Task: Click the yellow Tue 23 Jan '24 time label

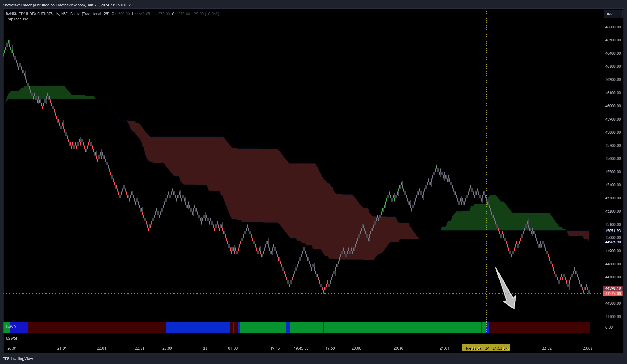Action: (486, 348)
